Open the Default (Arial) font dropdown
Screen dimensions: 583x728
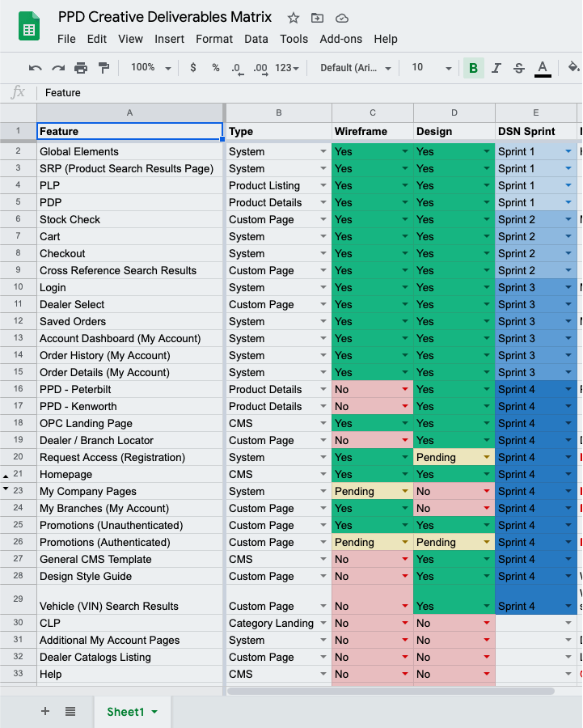coord(356,68)
